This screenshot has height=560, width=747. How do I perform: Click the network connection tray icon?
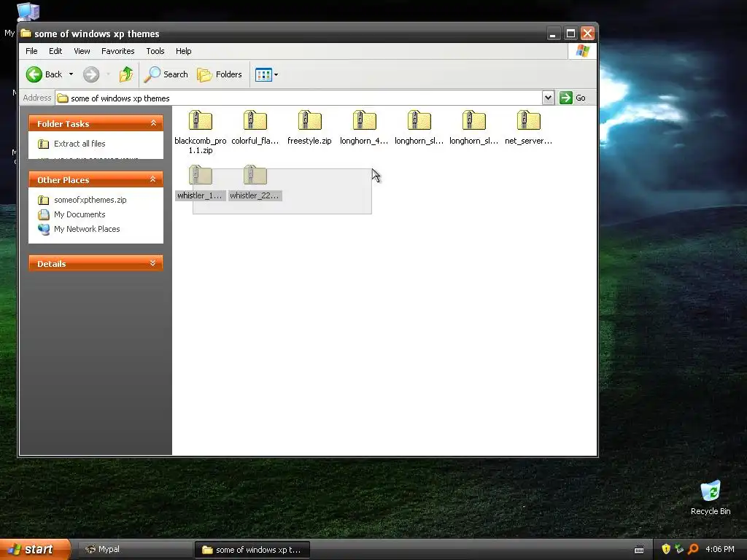[679, 549]
